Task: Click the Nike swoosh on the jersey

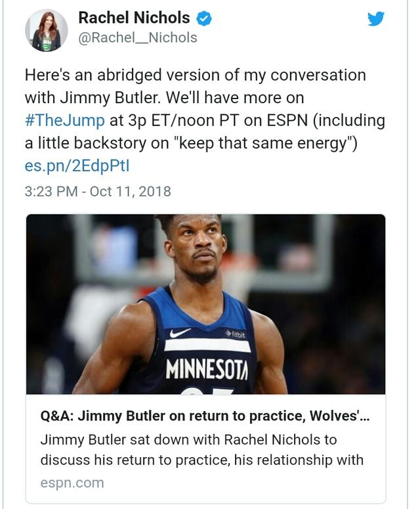Action: [180, 332]
